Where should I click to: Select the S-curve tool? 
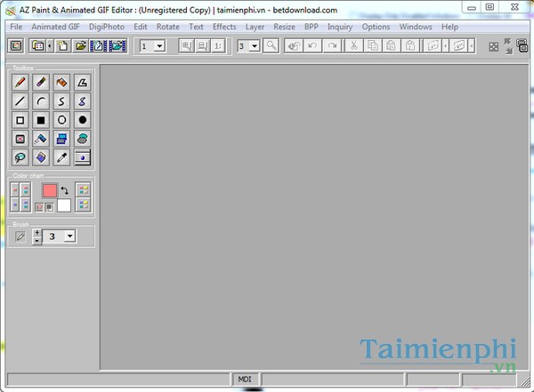pyautogui.click(x=61, y=101)
